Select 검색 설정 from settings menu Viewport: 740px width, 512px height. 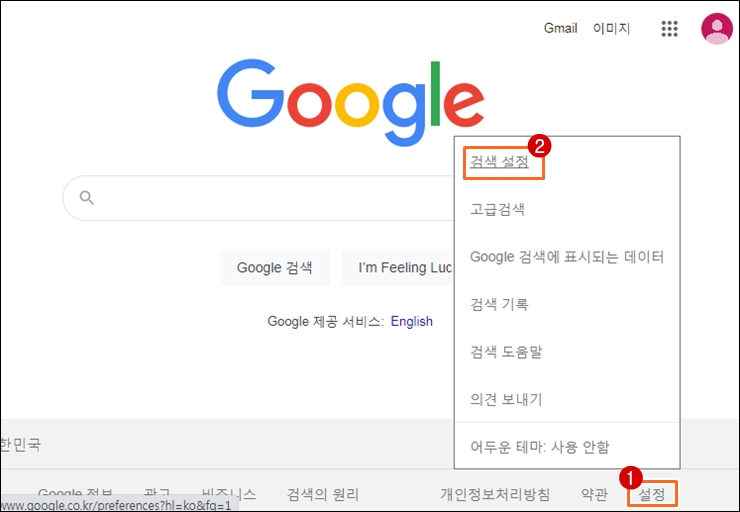pyautogui.click(x=499, y=162)
